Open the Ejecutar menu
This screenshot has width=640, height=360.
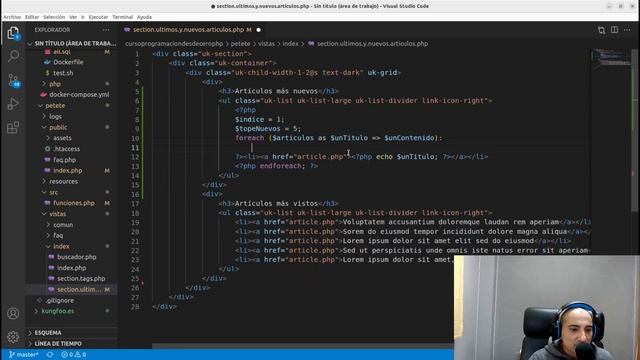point(98,17)
